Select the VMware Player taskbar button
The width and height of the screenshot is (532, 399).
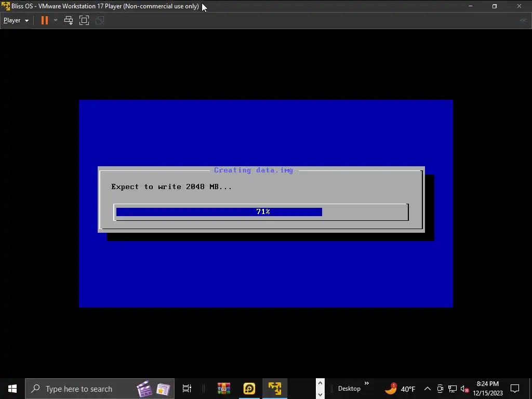[x=275, y=389]
